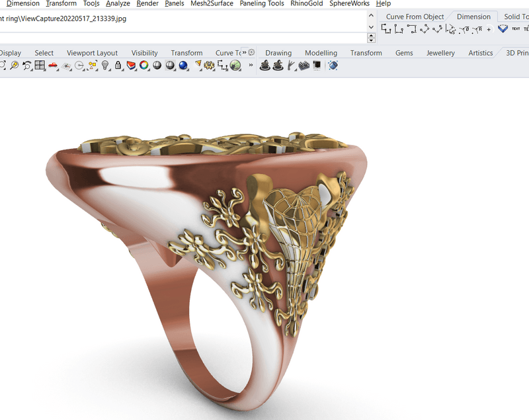Switch to the Select tab
The width and height of the screenshot is (529, 420).
44,53
